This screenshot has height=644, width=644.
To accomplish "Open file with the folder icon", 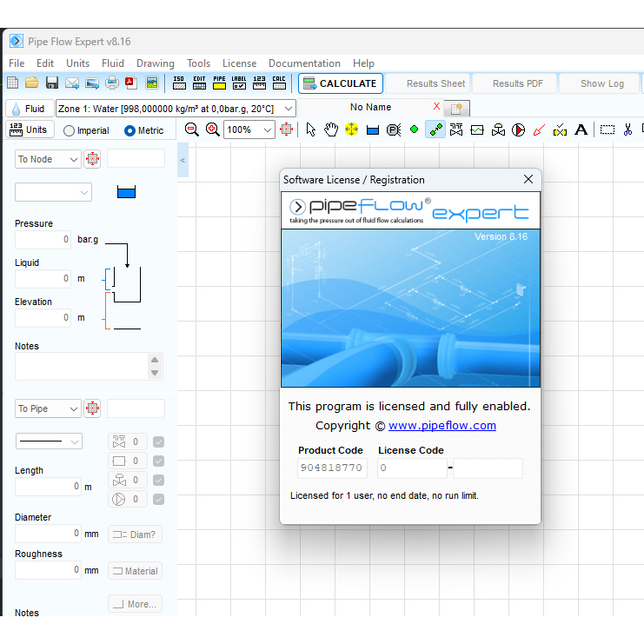I will 32,83.
